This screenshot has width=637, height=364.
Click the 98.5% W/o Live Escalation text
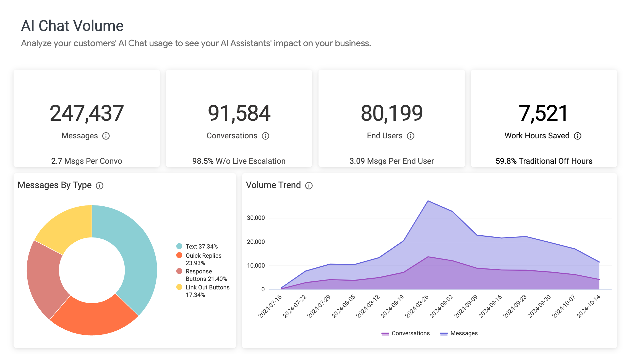click(x=239, y=161)
